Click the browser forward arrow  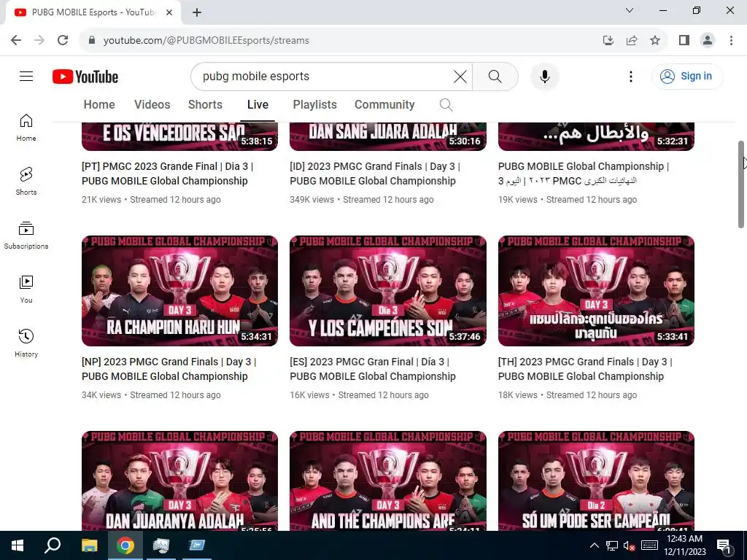39,40
